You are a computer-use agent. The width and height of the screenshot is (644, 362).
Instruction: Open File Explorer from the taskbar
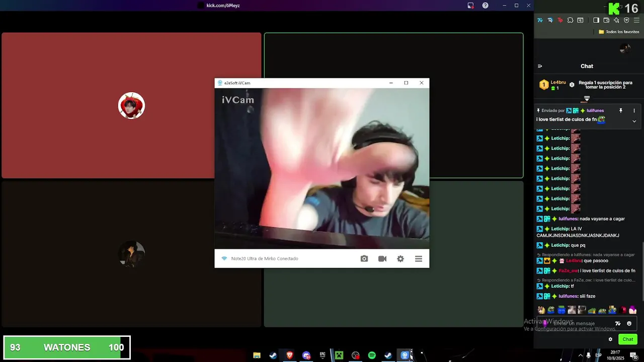click(x=257, y=355)
